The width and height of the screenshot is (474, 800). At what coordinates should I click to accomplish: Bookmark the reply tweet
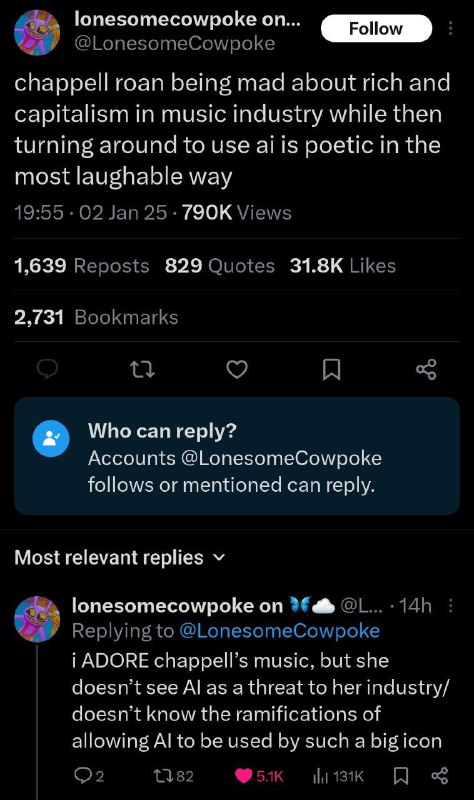[401, 776]
